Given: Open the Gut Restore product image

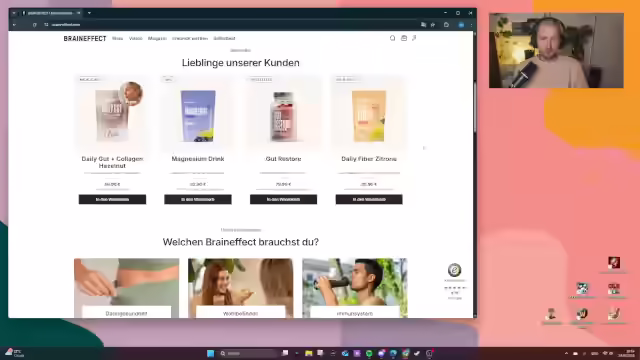Looking at the screenshot, I should click(x=283, y=113).
